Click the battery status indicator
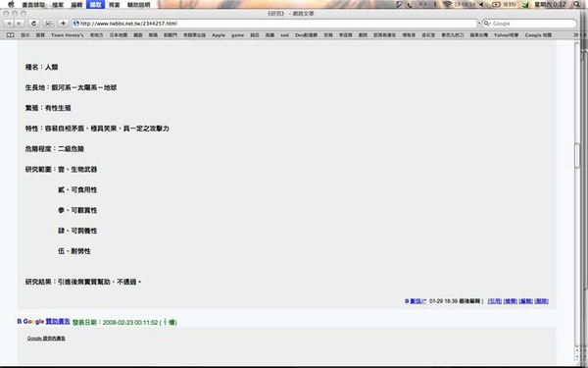The width and height of the screenshot is (588, 368). 504,4
